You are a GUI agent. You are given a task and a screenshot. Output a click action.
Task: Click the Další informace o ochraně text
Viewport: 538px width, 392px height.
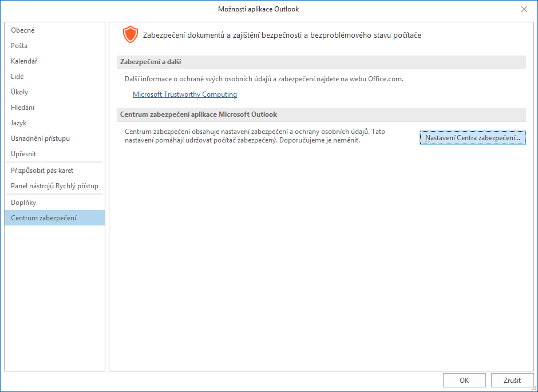click(x=264, y=79)
